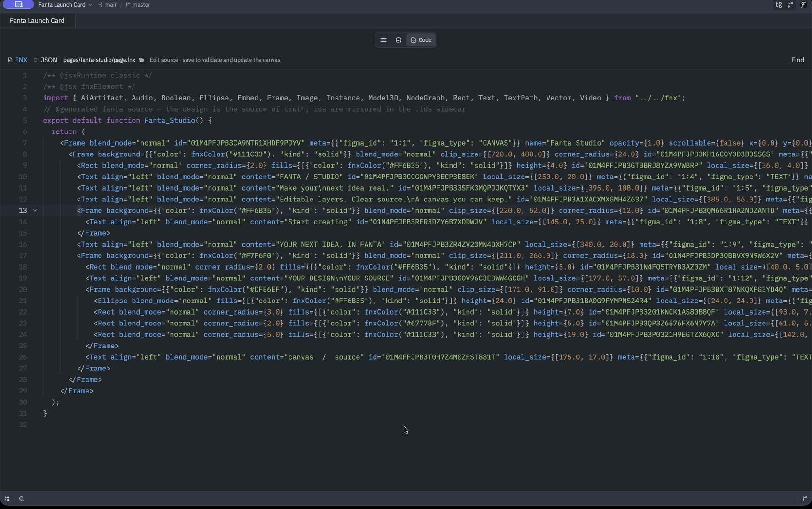Image resolution: width=812 pixels, height=509 pixels.
Task: Collapse the fold chevron on line 13
Action: click(x=35, y=211)
